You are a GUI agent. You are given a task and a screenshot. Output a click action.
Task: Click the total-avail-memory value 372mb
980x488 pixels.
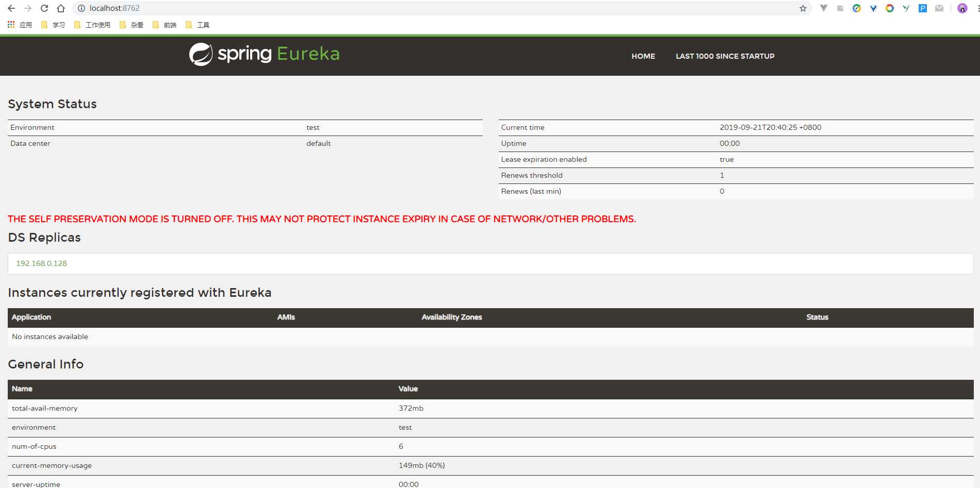[411, 408]
